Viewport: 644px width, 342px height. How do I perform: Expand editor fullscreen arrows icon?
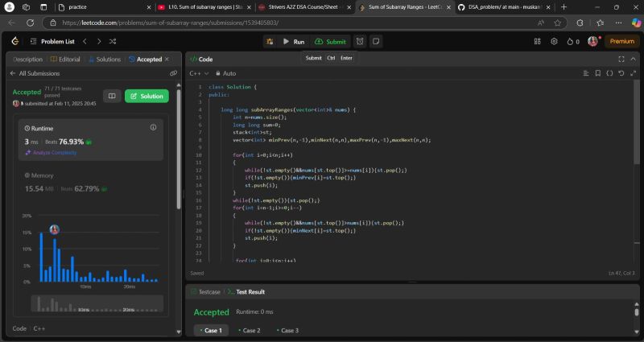point(633,73)
